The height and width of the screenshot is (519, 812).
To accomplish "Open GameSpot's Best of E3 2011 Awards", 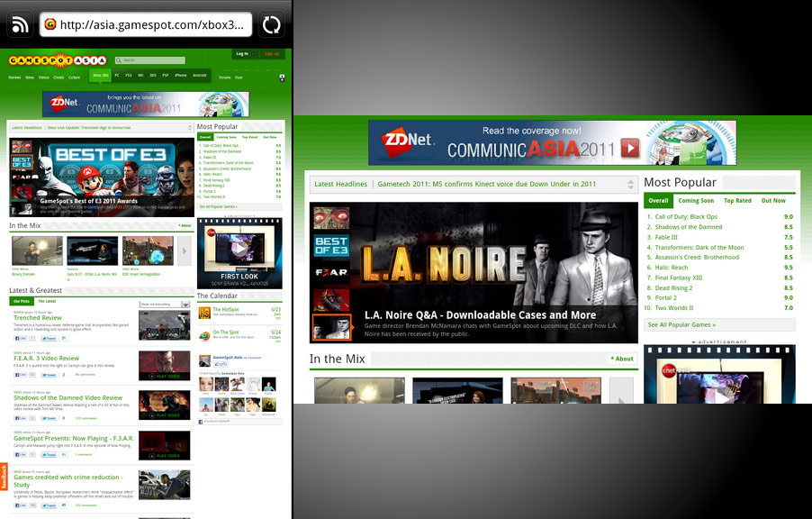I will click(88, 201).
